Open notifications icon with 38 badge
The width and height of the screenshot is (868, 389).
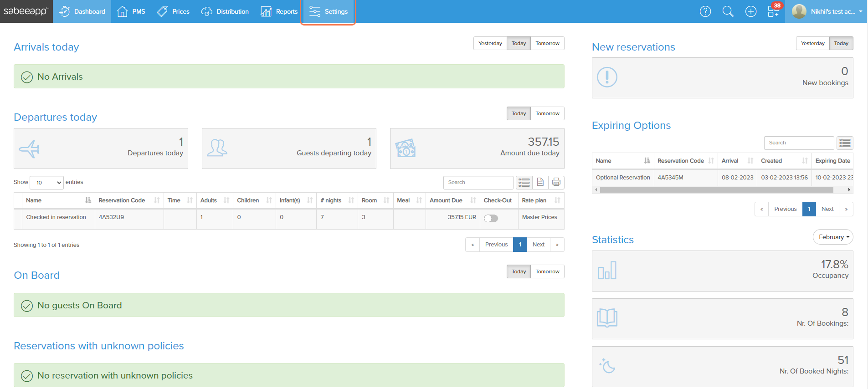click(774, 10)
